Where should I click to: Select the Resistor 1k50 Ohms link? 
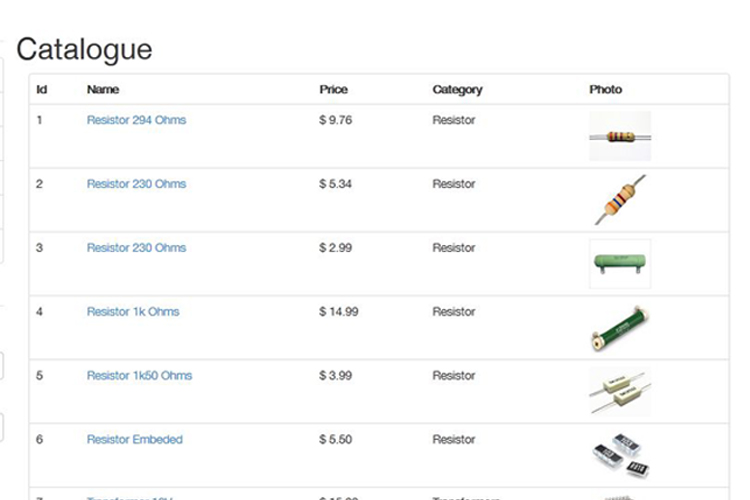coord(139,376)
